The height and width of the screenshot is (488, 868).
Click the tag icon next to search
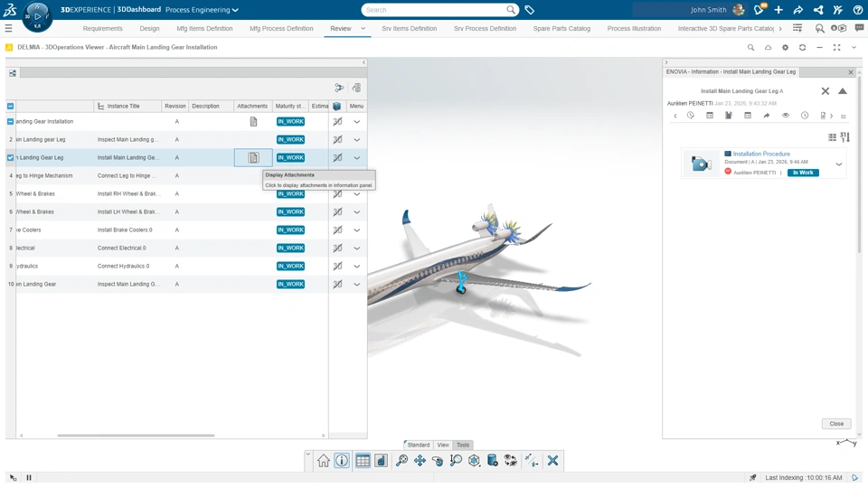[x=529, y=10]
